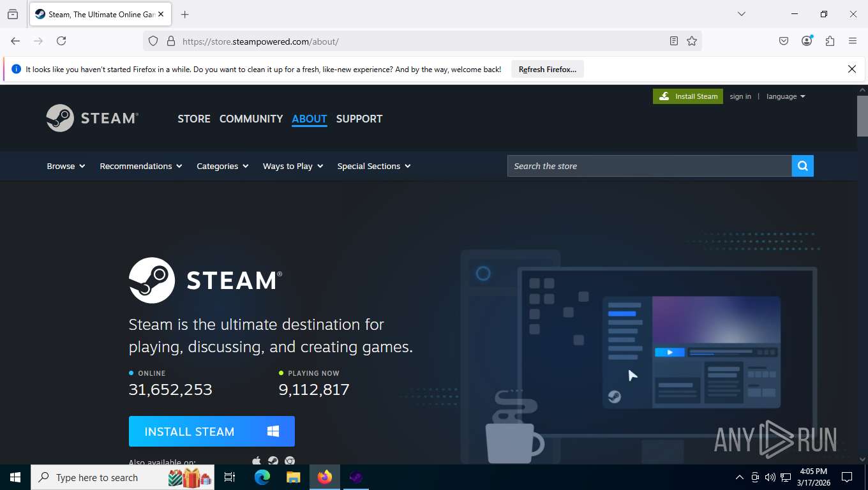868x490 pixels.
Task: Click the online count 31,652,253
Action: pyautogui.click(x=170, y=389)
